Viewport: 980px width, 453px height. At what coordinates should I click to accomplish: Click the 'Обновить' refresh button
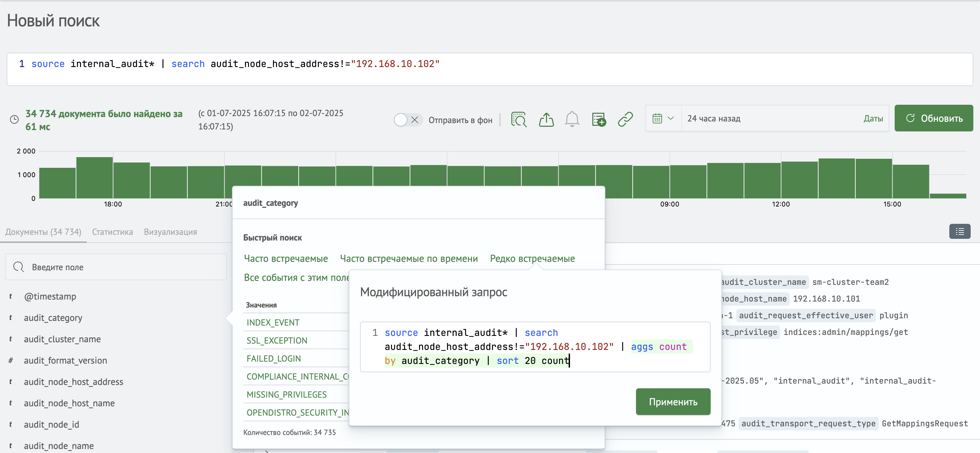click(934, 118)
